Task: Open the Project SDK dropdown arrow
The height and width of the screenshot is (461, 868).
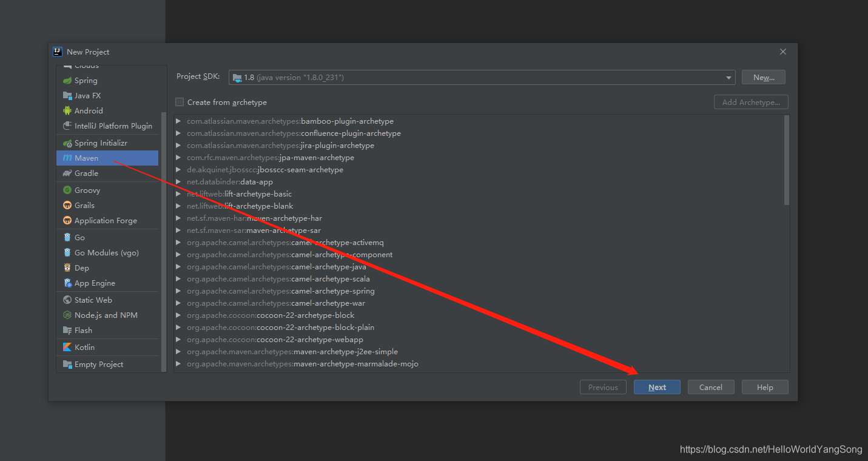Action: pos(728,78)
